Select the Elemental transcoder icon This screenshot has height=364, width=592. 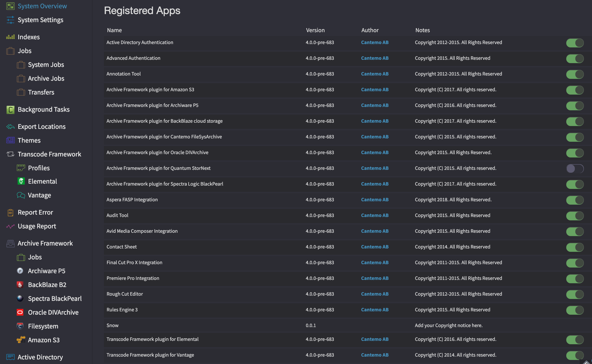coord(21,181)
